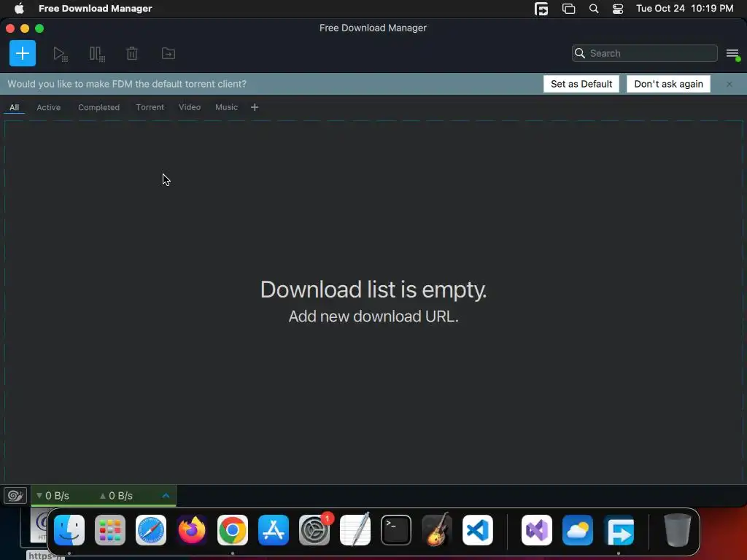The image size is (747, 560).
Task: Open Terminal from the Dock
Action: coord(396,529)
